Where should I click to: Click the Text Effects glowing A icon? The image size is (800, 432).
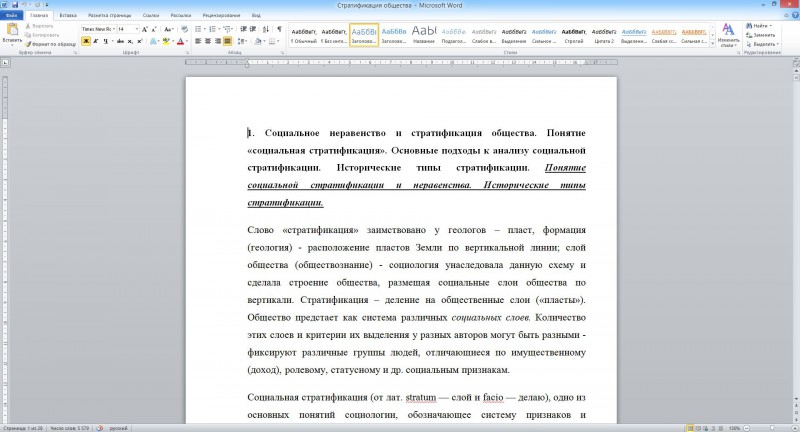pos(153,41)
